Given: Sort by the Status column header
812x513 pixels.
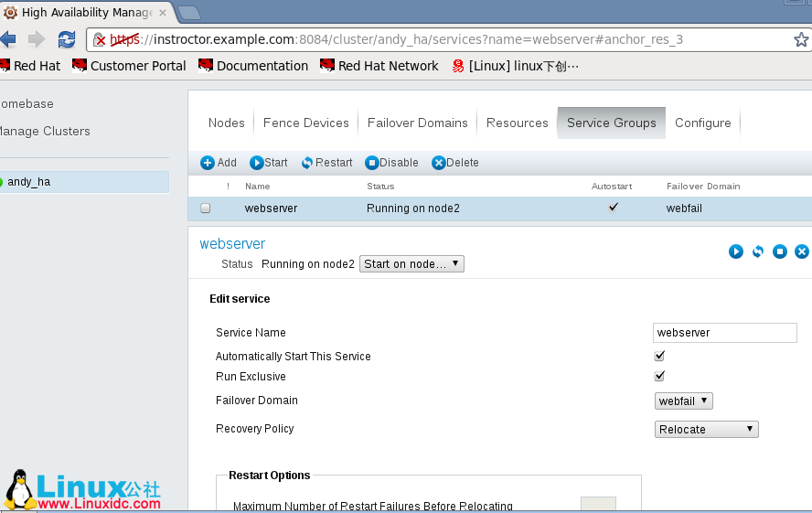Looking at the screenshot, I should click(x=380, y=187).
